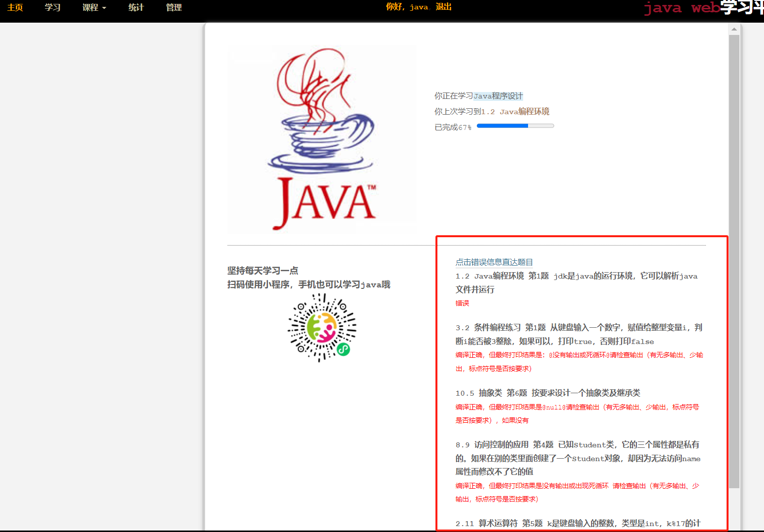
Task: Open last studied 1.2 Java编程环境 link
Action: [x=515, y=112]
